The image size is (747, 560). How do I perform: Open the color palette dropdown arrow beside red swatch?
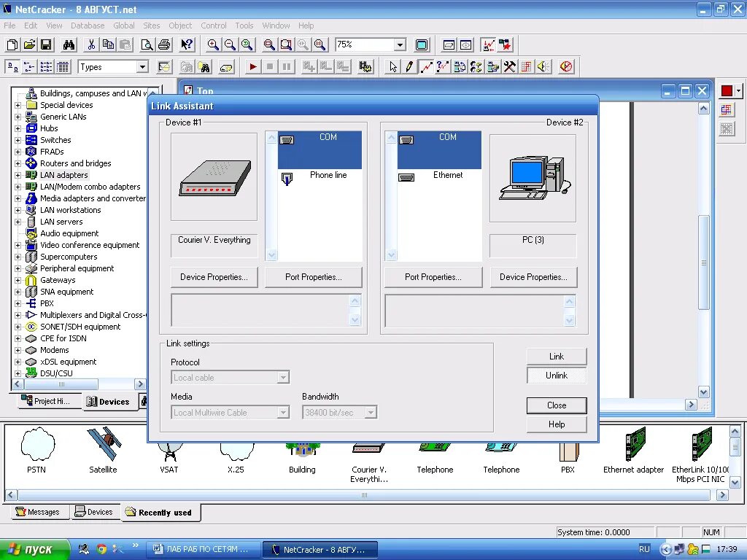(x=738, y=90)
